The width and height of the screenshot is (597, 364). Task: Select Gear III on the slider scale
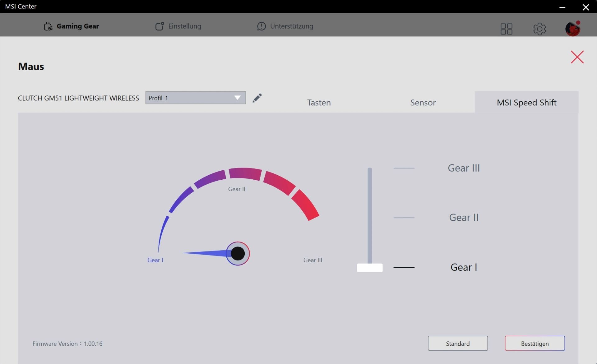pos(464,168)
